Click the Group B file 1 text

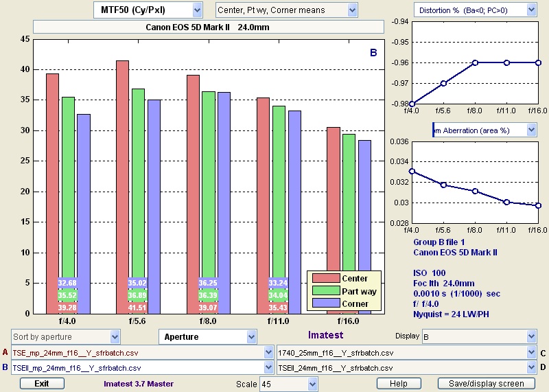point(439,242)
